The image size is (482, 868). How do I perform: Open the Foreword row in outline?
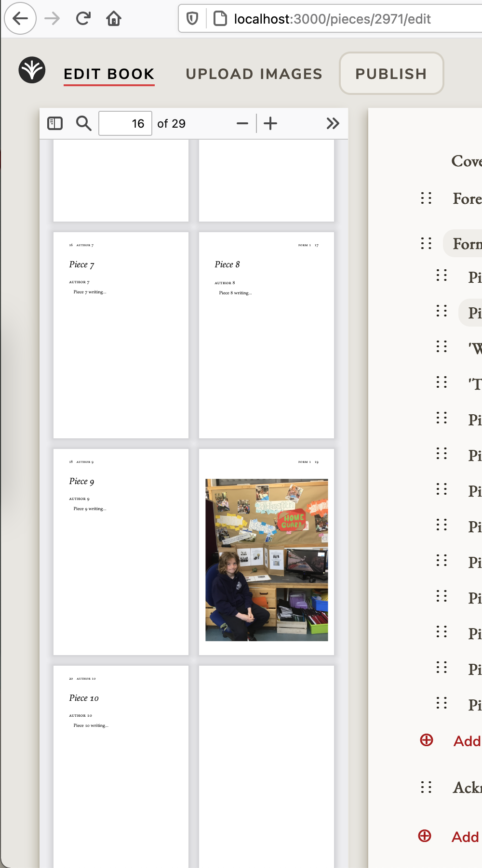(x=467, y=198)
